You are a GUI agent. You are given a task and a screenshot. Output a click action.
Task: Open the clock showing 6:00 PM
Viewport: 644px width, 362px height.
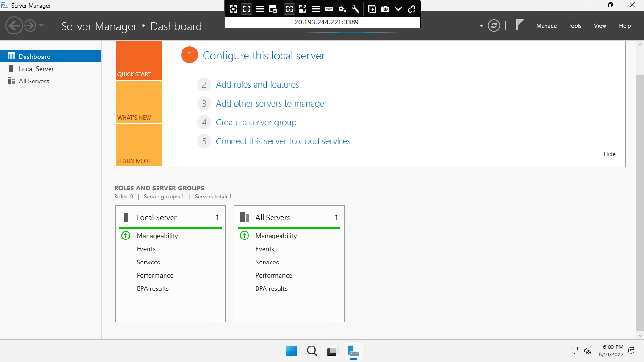[x=611, y=351]
